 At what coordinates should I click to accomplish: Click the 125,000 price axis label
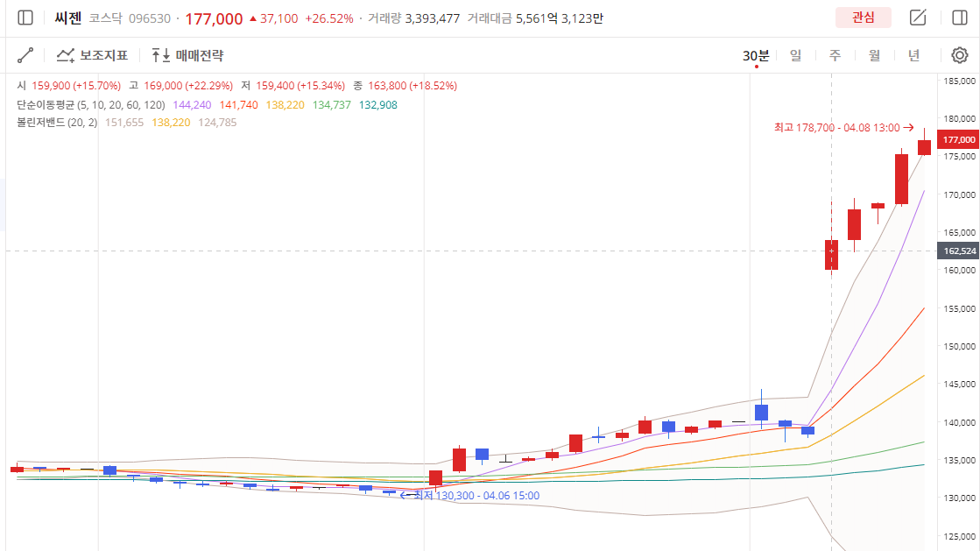(959, 536)
